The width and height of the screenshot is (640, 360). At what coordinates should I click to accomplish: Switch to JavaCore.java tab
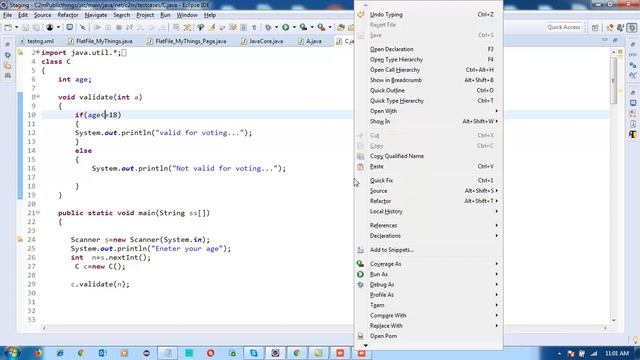coord(262,41)
